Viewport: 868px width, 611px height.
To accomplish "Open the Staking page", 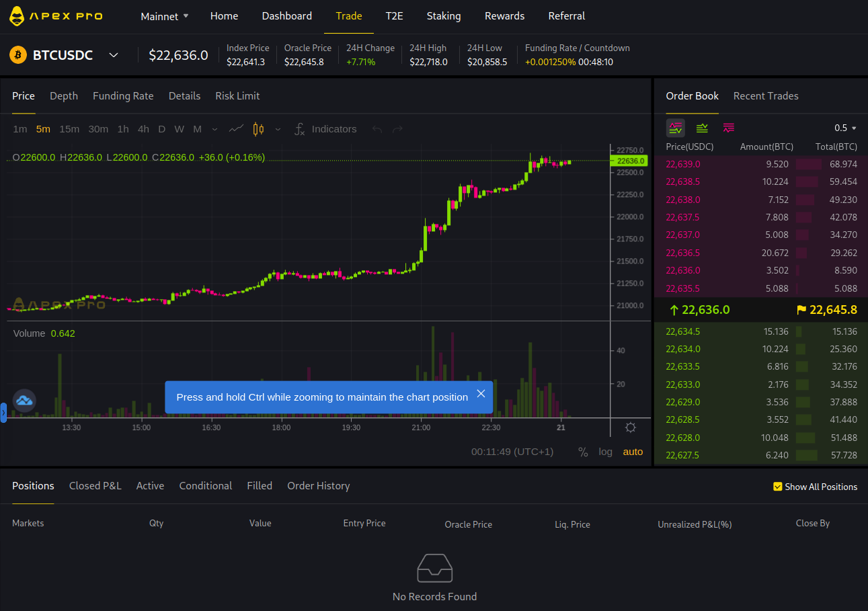I will point(444,16).
